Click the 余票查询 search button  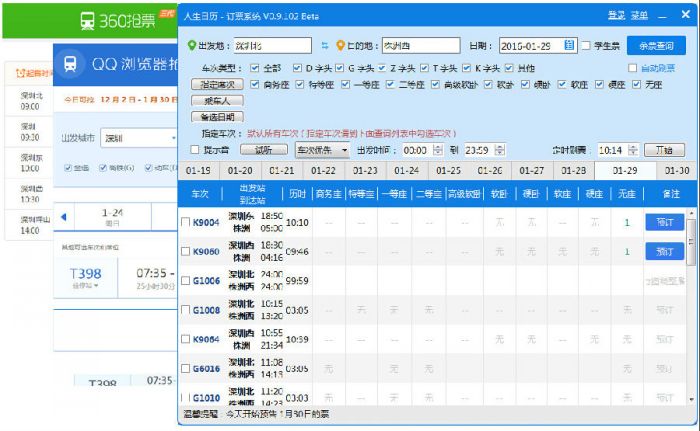pyautogui.click(x=656, y=46)
